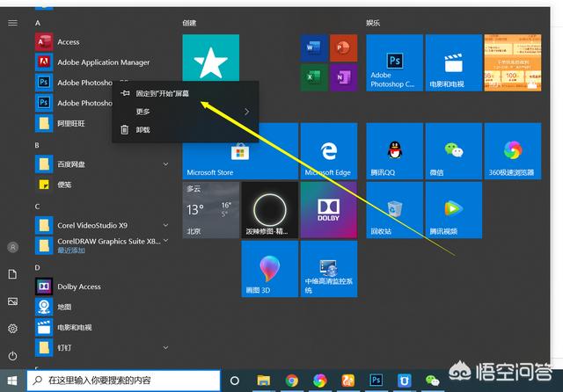Open Settings gear in Start sidebar
The image size is (563, 392).
[x=13, y=329]
